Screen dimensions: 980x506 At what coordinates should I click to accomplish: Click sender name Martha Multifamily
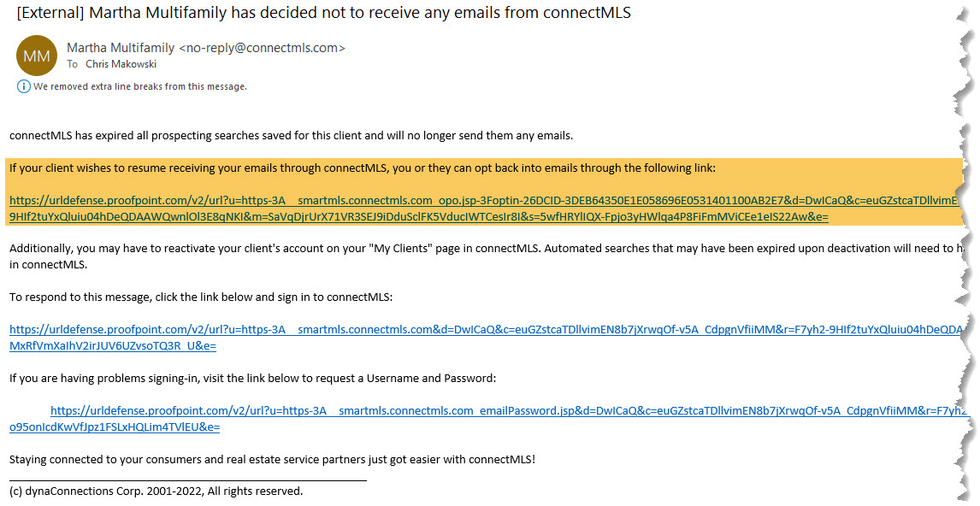pyautogui.click(x=121, y=48)
